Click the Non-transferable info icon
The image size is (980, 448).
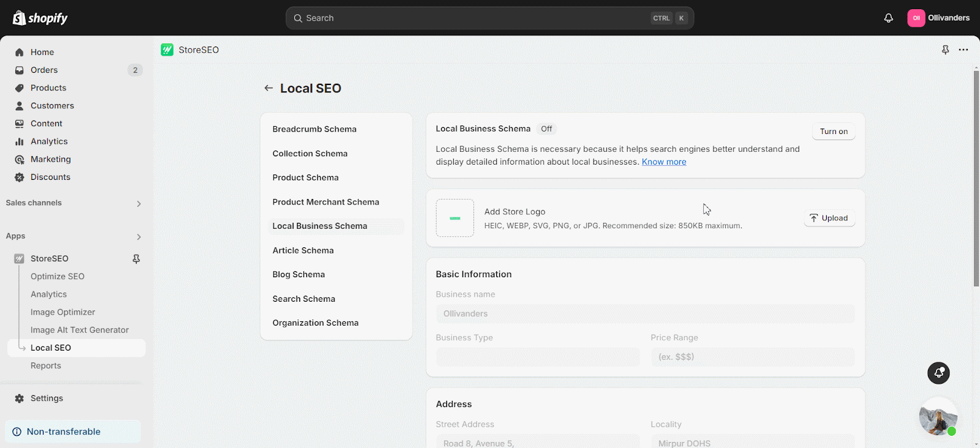(x=17, y=431)
